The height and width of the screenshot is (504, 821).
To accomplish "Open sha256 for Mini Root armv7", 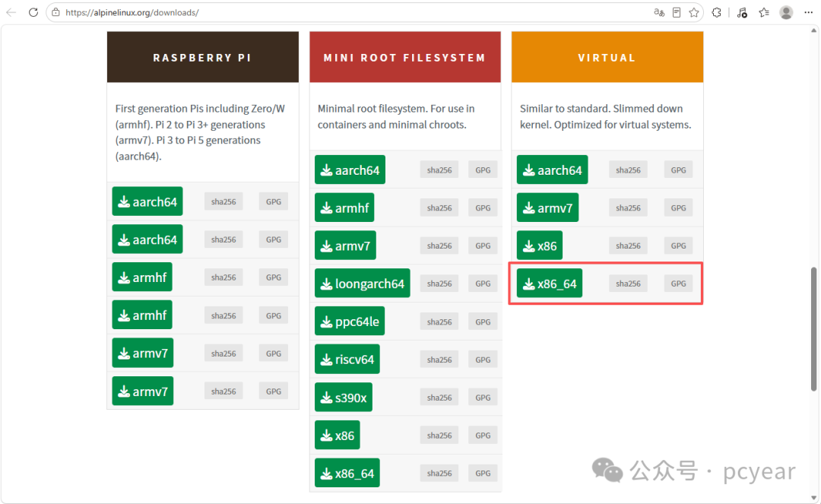I will pos(439,246).
